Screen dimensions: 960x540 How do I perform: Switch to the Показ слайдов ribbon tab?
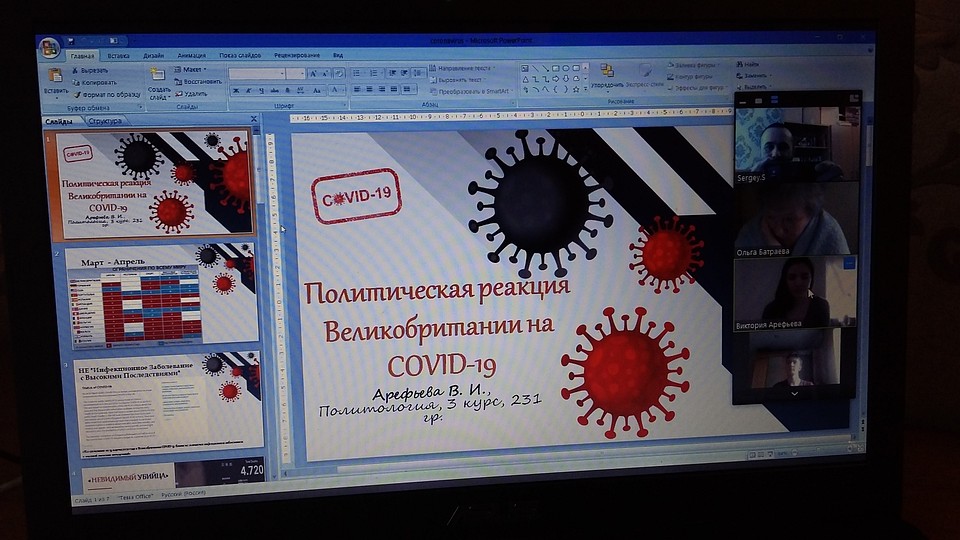pos(240,56)
